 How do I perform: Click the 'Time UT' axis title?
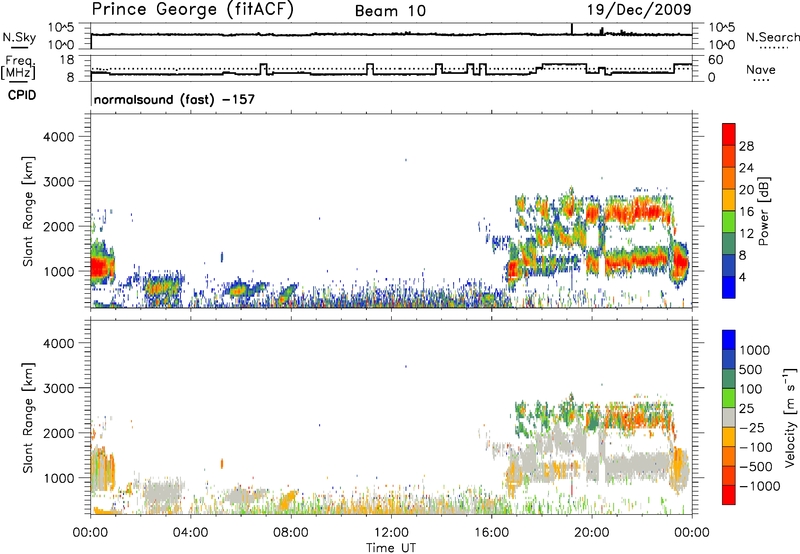tap(391, 548)
